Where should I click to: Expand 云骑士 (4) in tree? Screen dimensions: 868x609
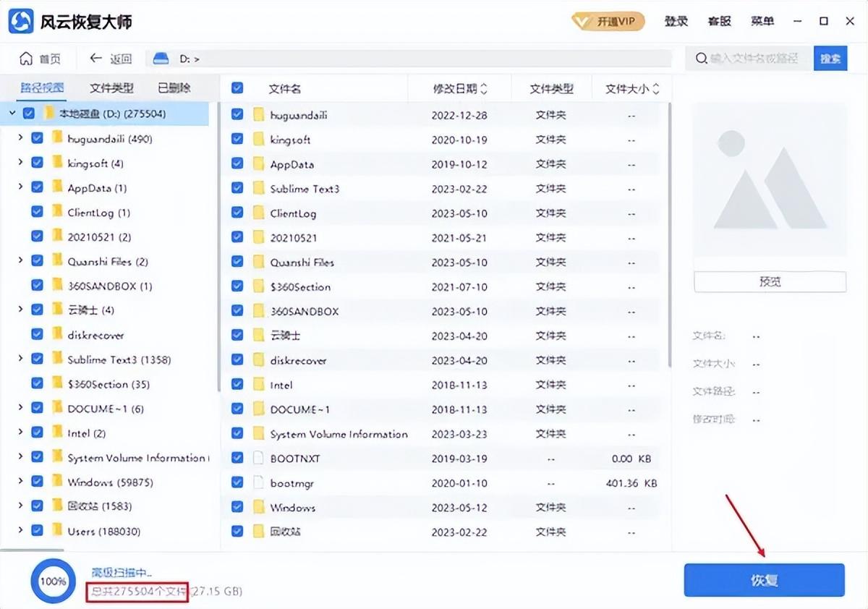(20, 310)
